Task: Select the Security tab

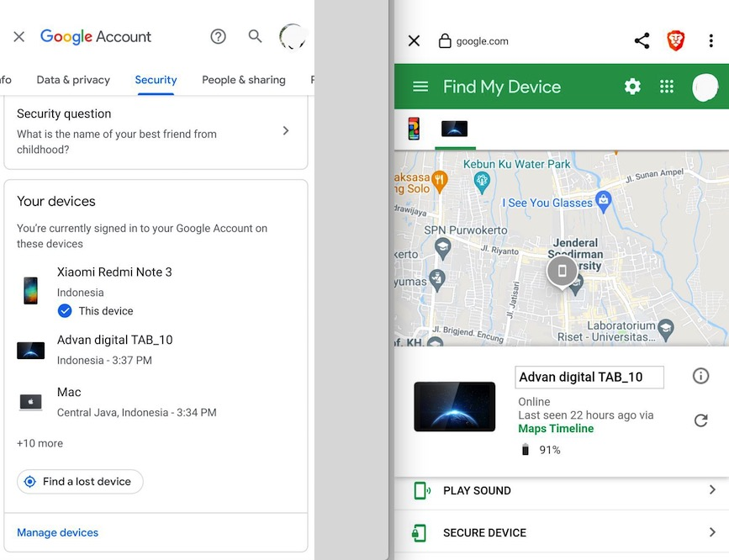Action: (x=156, y=80)
